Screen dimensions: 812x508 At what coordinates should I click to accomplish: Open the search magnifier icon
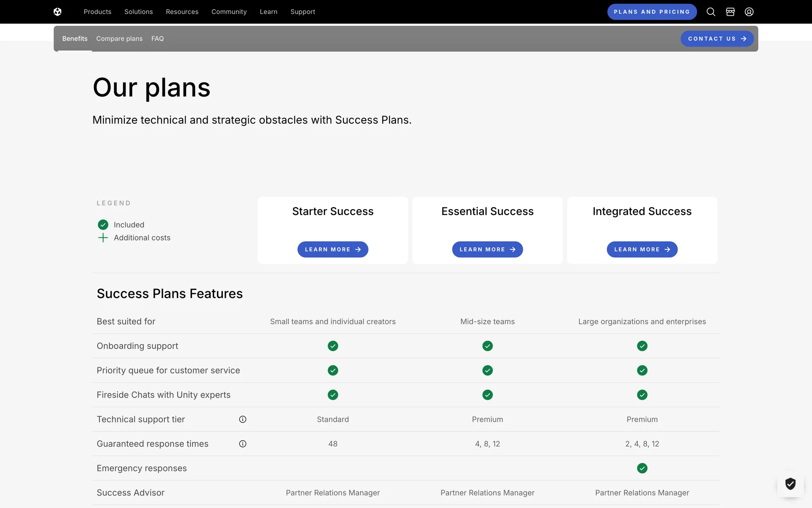(x=711, y=12)
